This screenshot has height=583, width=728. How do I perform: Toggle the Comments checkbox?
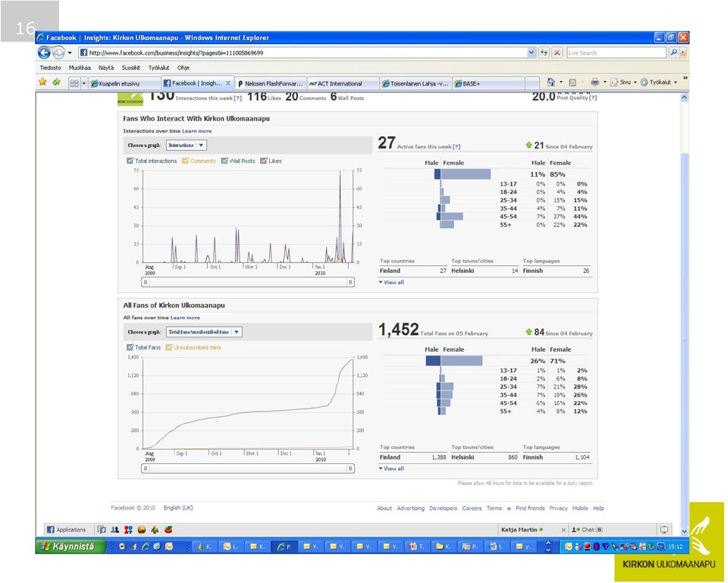tap(185, 161)
